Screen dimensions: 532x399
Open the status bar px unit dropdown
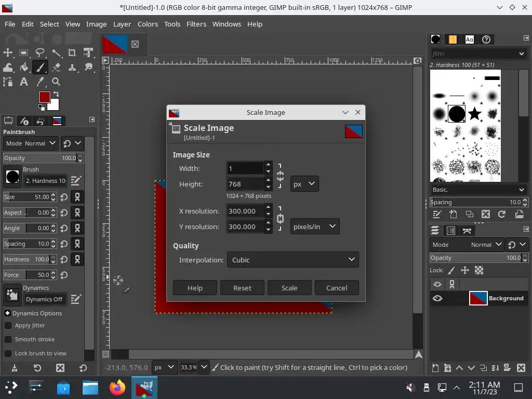[x=164, y=367]
